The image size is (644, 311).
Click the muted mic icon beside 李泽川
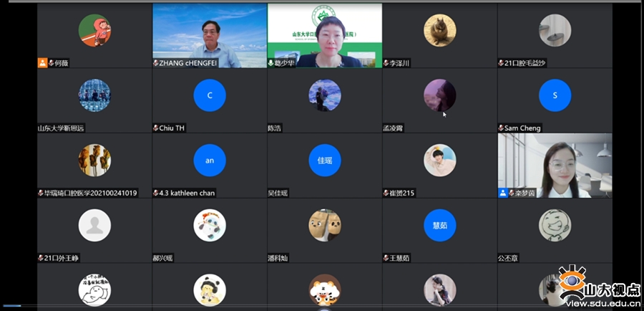[x=386, y=63]
